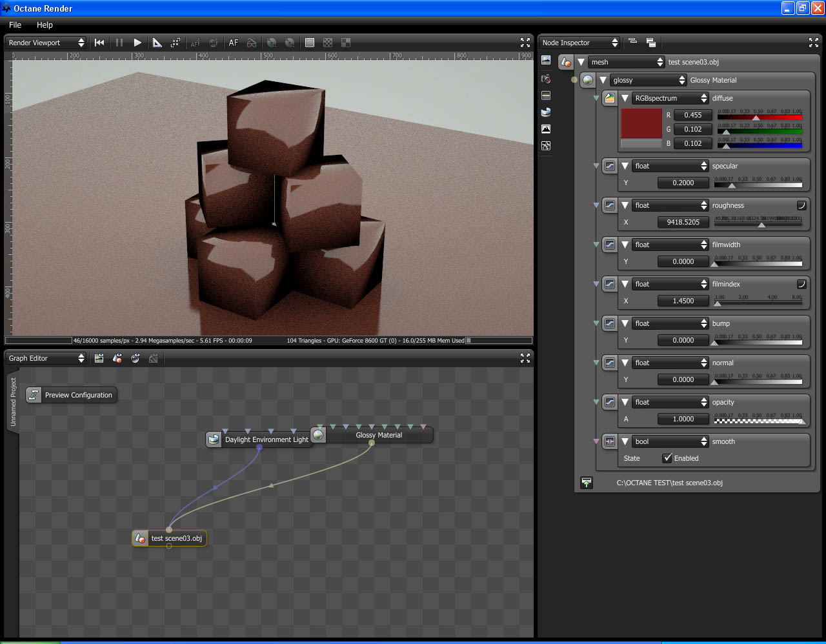Viewport: 826px width, 644px height.
Task: Maximize the Render Viewport panel
Action: [525, 43]
